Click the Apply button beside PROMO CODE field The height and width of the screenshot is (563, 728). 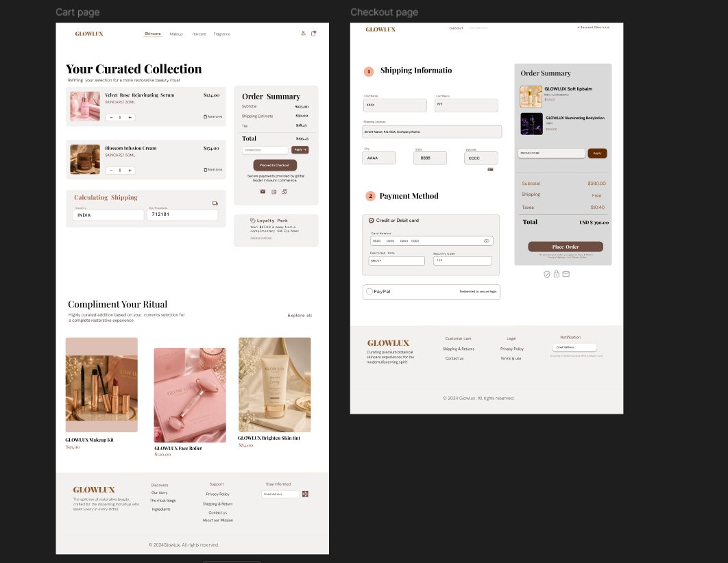point(597,153)
